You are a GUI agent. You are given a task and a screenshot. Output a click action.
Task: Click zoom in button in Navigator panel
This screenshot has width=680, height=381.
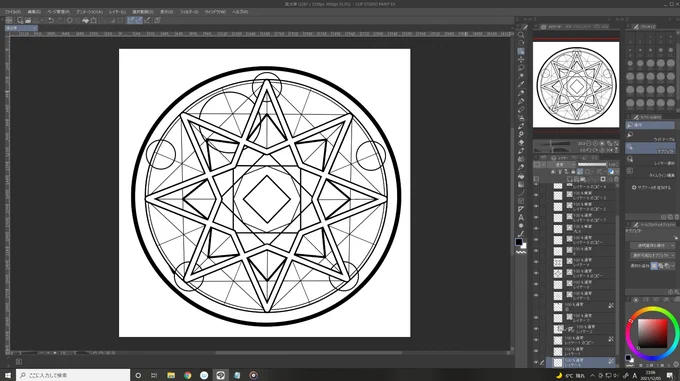pyautogui.click(x=595, y=143)
